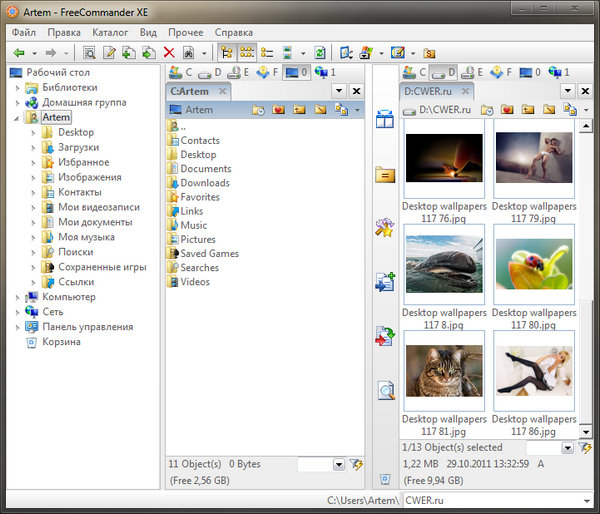Open the Справка menu
Image resolution: width=600 pixels, height=514 pixels.
[234, 32]
